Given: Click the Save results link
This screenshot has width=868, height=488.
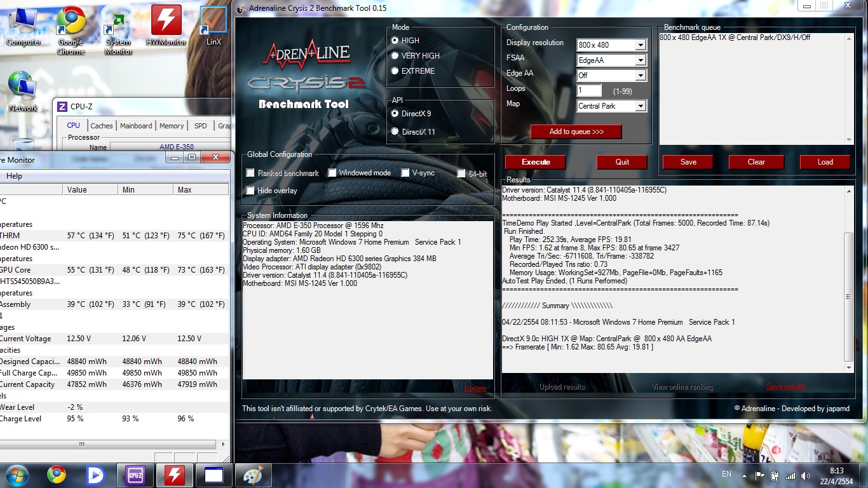Looking at the screenshot, I should (x=786, y=386).
